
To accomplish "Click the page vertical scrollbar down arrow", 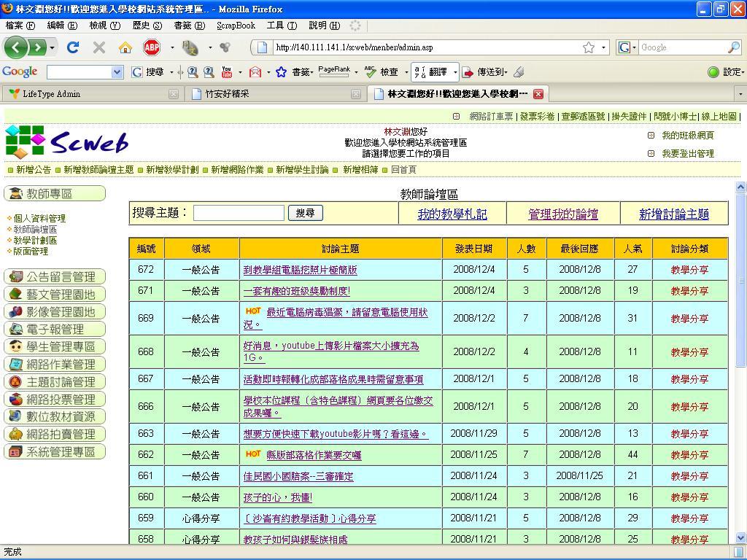I will point(740,539).
